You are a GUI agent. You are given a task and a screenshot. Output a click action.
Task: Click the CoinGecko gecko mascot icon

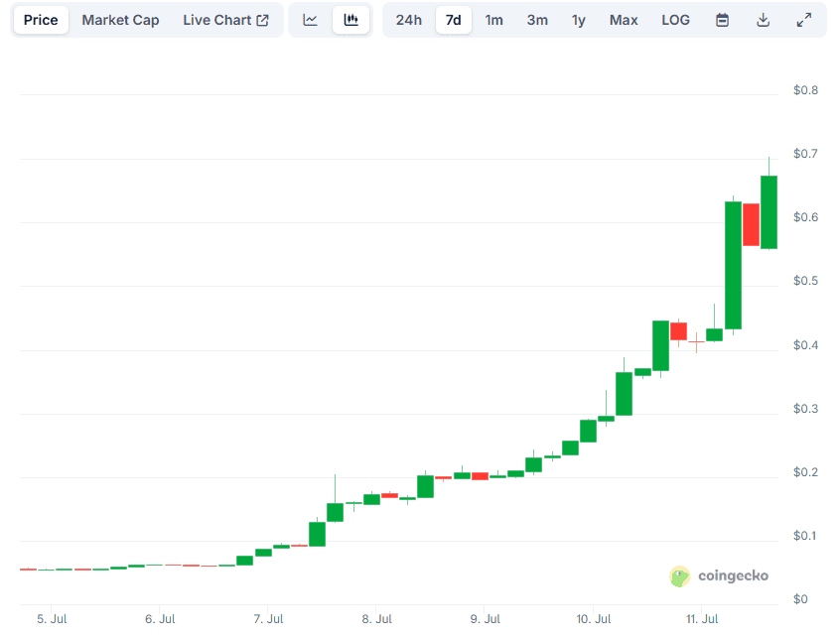680,576
